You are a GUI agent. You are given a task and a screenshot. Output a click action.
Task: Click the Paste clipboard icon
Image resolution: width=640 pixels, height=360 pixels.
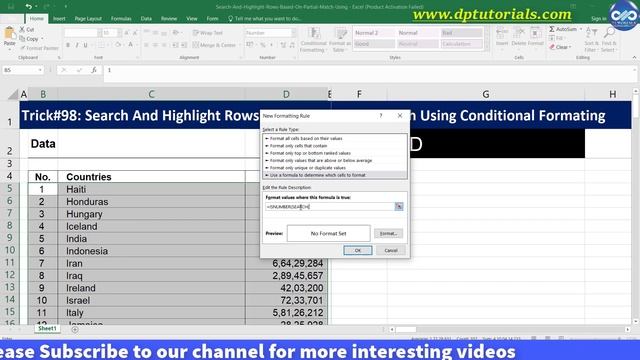click(9, 34)
